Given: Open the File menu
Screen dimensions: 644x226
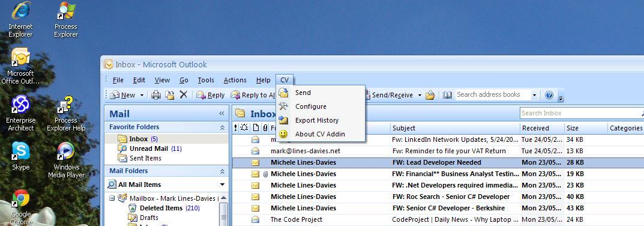Looking at the screenshot, I should click(x=118, y=80).
